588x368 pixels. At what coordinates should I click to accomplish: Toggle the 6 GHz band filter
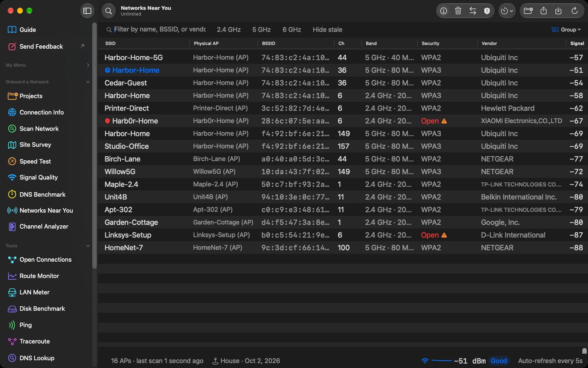click(292, 29)
